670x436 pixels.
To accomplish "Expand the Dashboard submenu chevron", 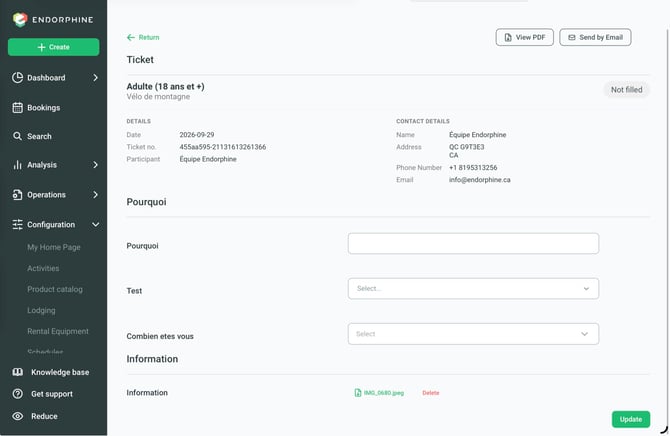I will coord(95,77).
